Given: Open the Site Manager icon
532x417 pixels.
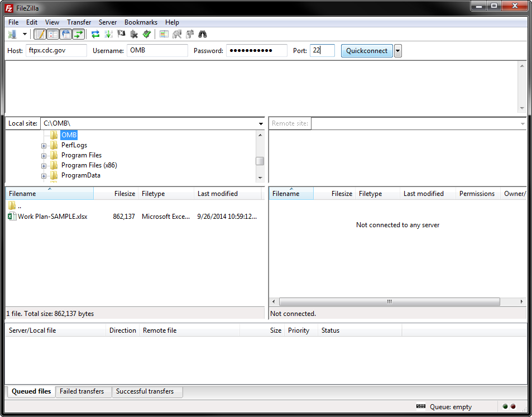Looking at the screenshot, I should pos(12,34).
